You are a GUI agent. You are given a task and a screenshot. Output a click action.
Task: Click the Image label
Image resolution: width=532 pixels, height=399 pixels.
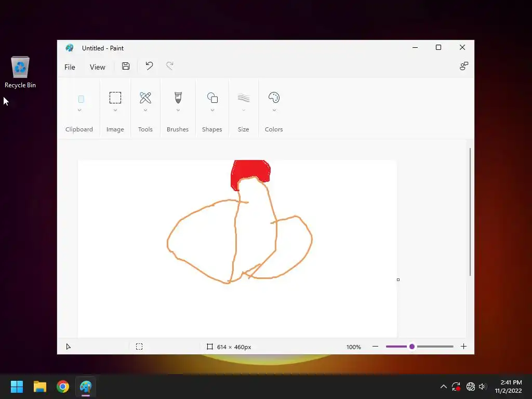click(115, 129)
